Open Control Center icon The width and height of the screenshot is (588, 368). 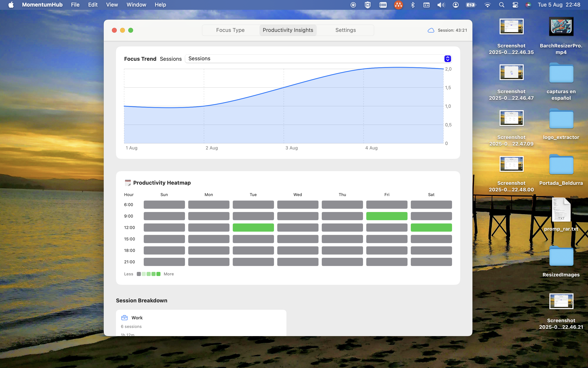(515, 5)
